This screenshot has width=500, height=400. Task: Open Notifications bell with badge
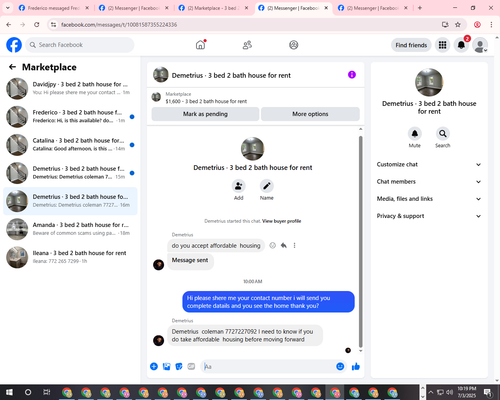pos(461,45)
